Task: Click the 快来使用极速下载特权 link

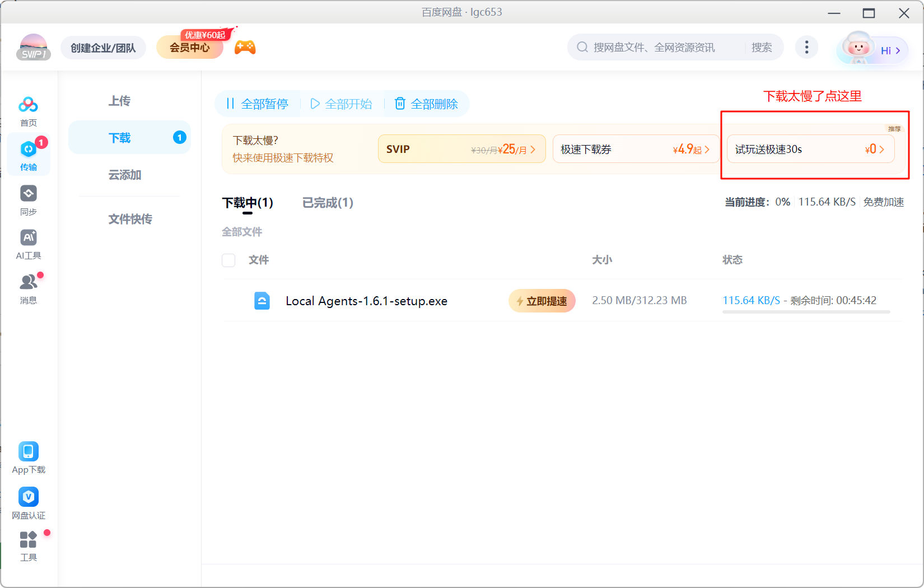Action: (x=283, y=158)
